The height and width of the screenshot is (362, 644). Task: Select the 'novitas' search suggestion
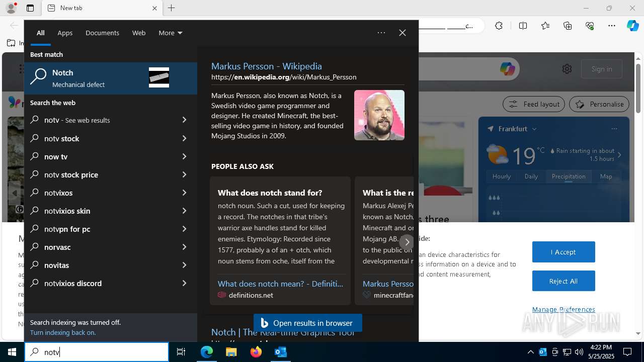tap(111, 265)
